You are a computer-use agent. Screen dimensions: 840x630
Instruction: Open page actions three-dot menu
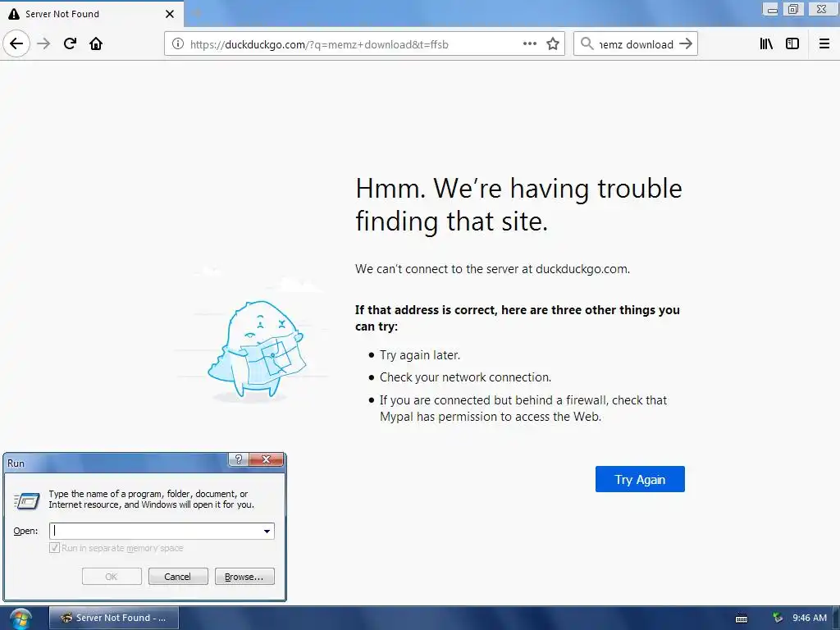click(529, 44)
